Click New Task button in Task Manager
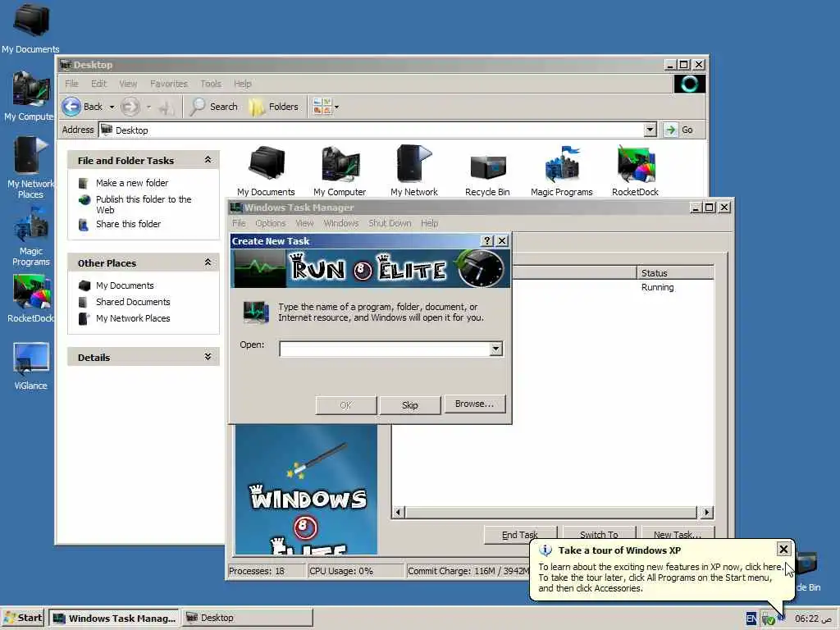The width and height of the screenshot is (840, 630). click(677, 534)
